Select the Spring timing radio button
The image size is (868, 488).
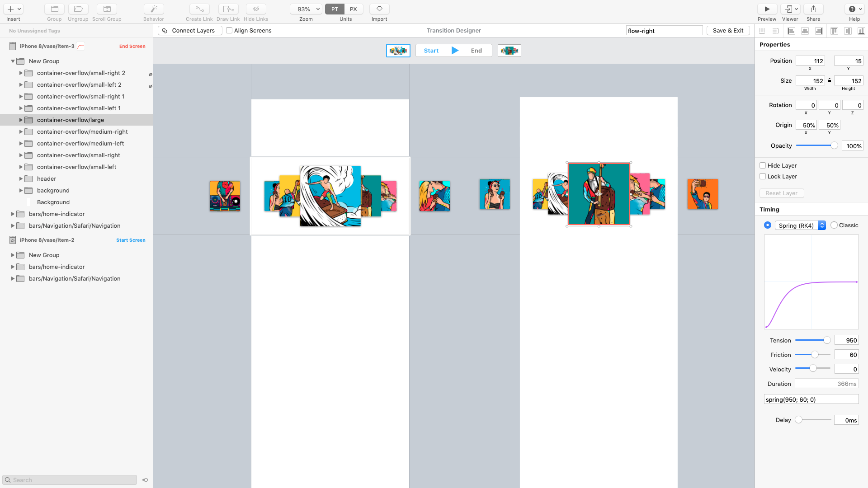[768, 225]
